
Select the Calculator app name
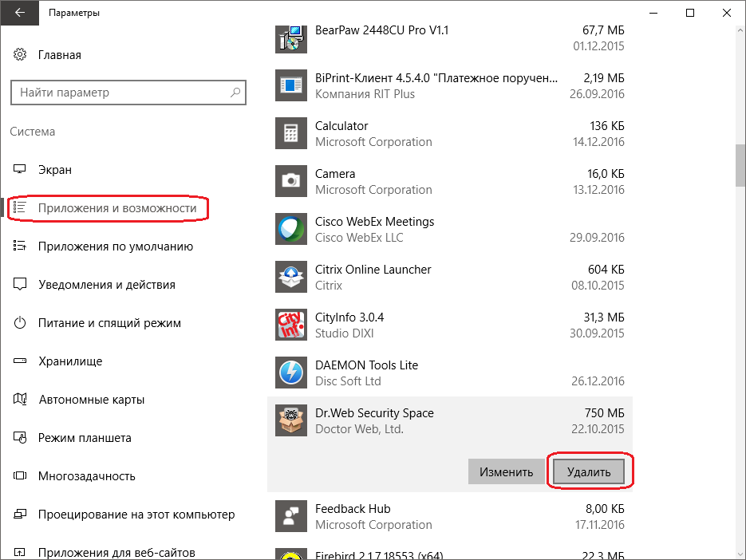(341, 125)
